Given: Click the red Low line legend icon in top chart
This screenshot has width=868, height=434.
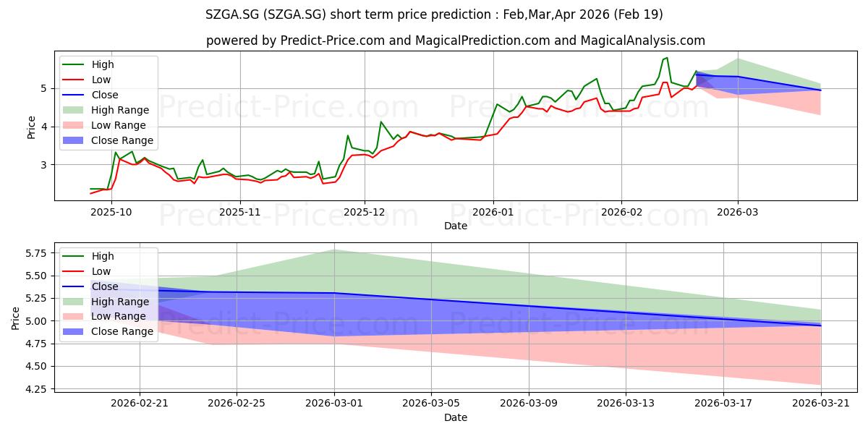Looking at the screenshot, I should (75, 80).
